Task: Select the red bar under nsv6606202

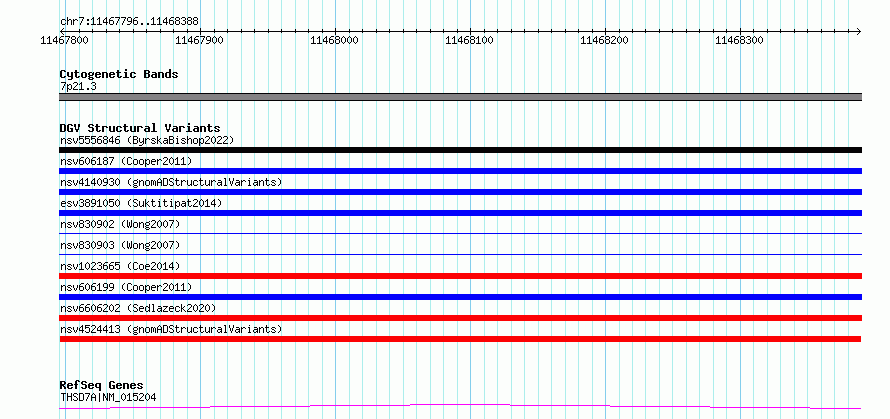Action: (x=460, y=318)
